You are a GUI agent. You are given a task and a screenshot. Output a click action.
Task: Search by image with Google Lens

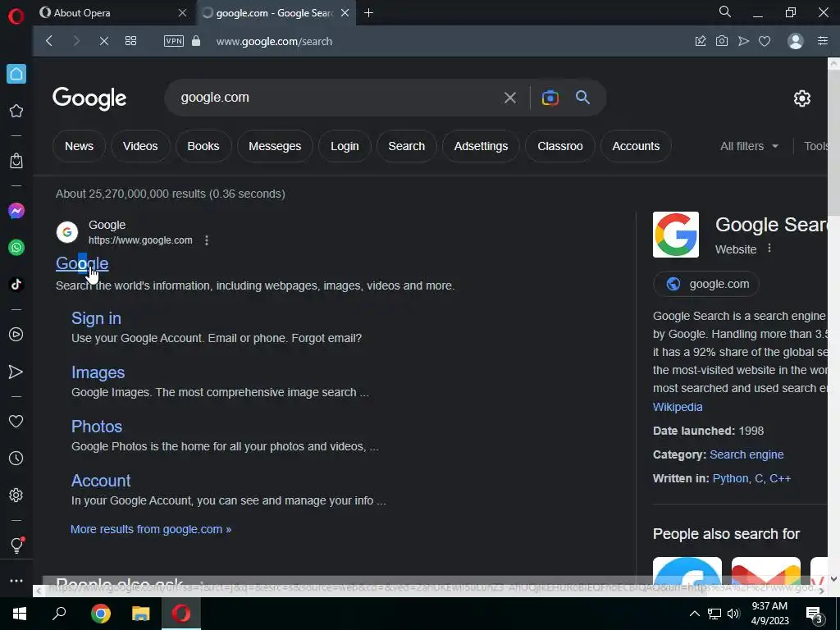550,98
